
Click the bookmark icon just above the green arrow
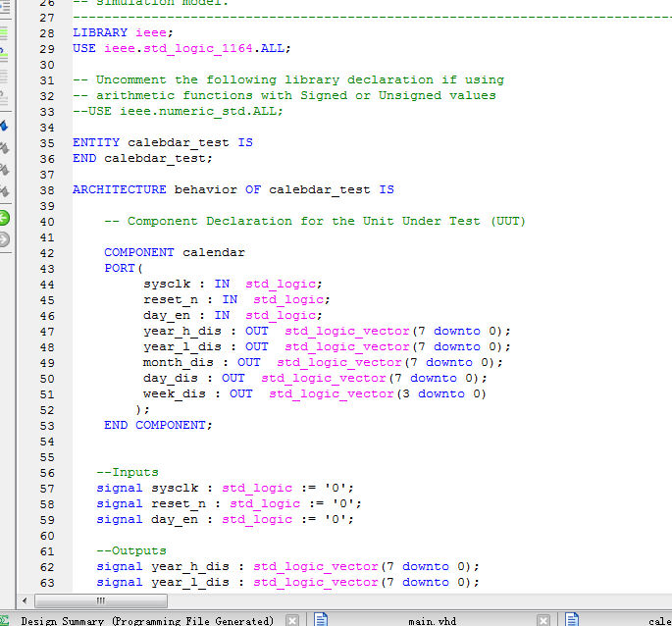(x=5, y=192)
